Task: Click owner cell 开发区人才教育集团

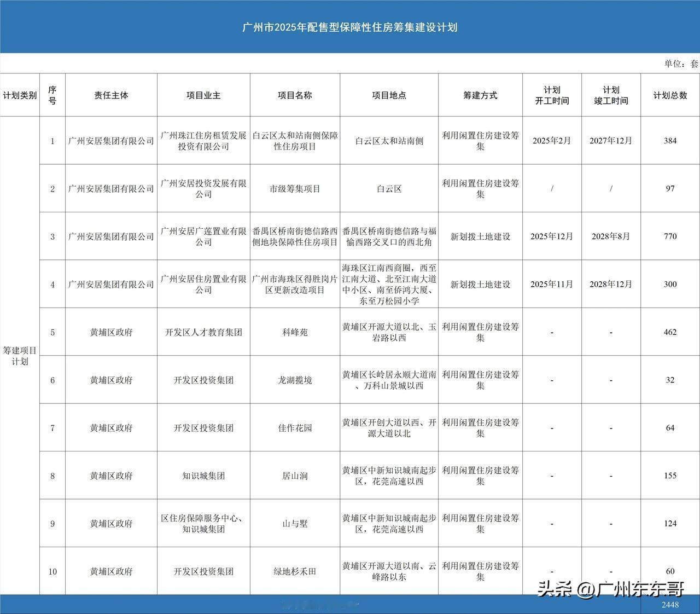Action: click(x=203, y=332)
